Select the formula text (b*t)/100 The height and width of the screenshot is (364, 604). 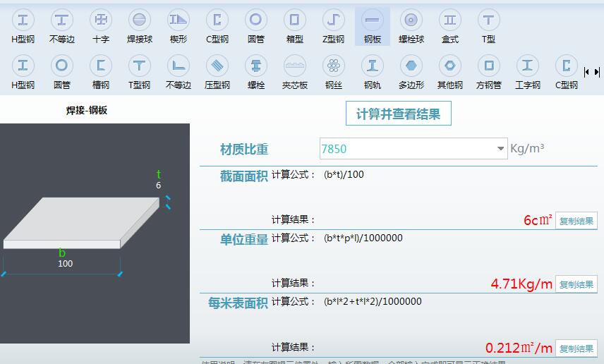(344, 174)
